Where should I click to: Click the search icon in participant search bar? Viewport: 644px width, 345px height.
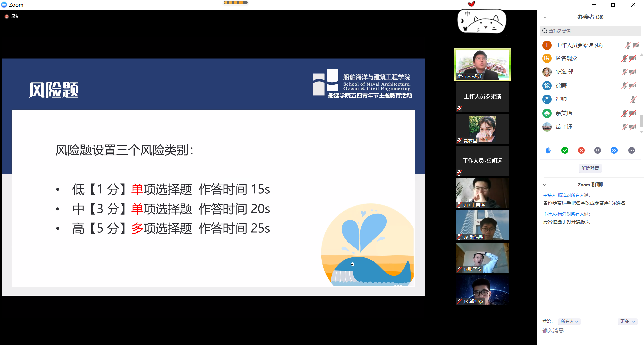tap(545, 31)
